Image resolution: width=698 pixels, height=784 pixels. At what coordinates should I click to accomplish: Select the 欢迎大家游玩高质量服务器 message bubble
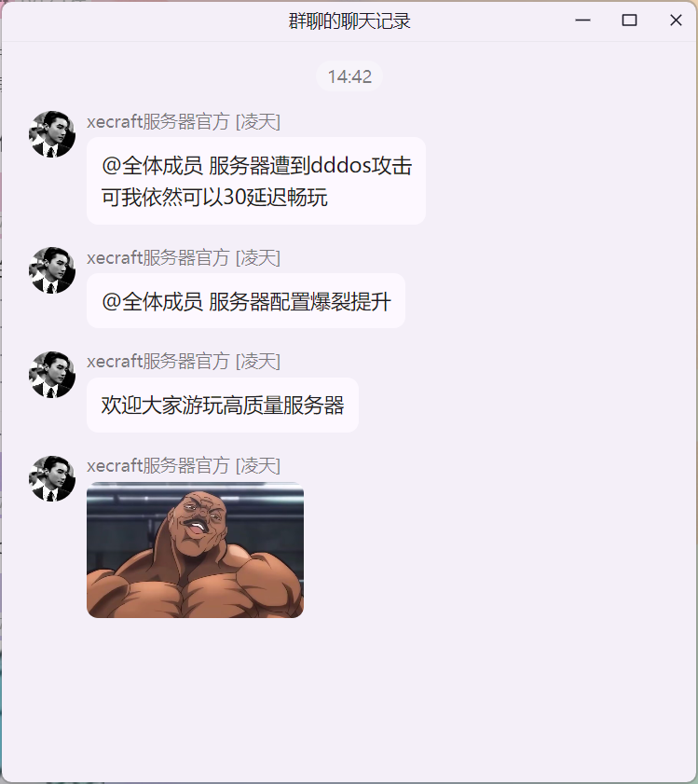223,405
